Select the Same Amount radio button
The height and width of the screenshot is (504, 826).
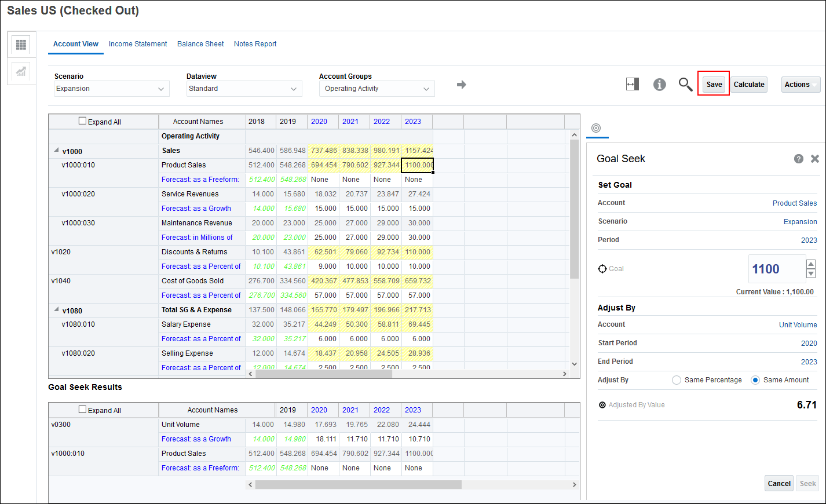pos(755,380)
